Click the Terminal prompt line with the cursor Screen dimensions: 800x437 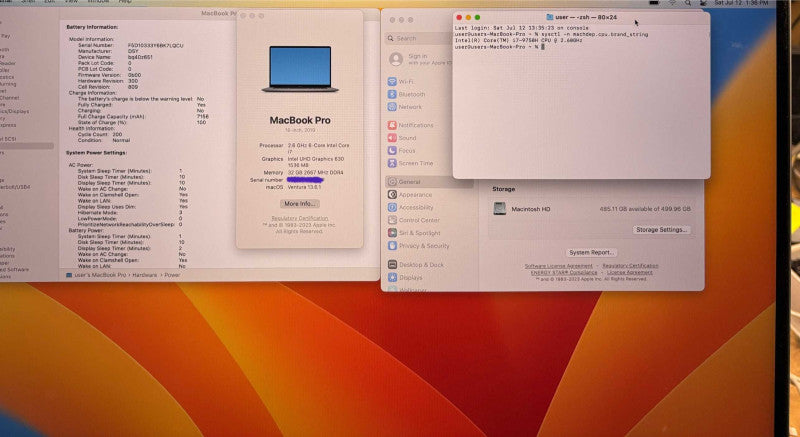[500, 47]
